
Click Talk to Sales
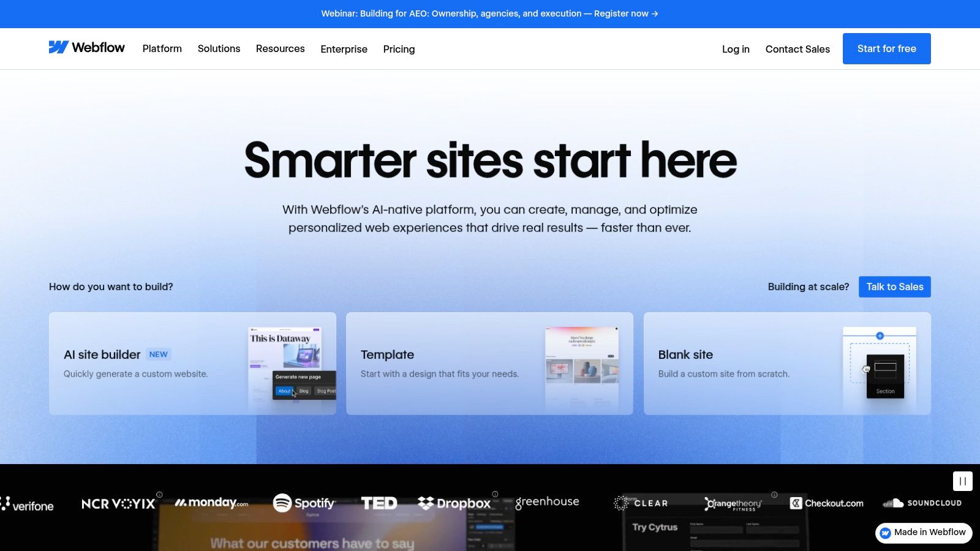[894, 287]
